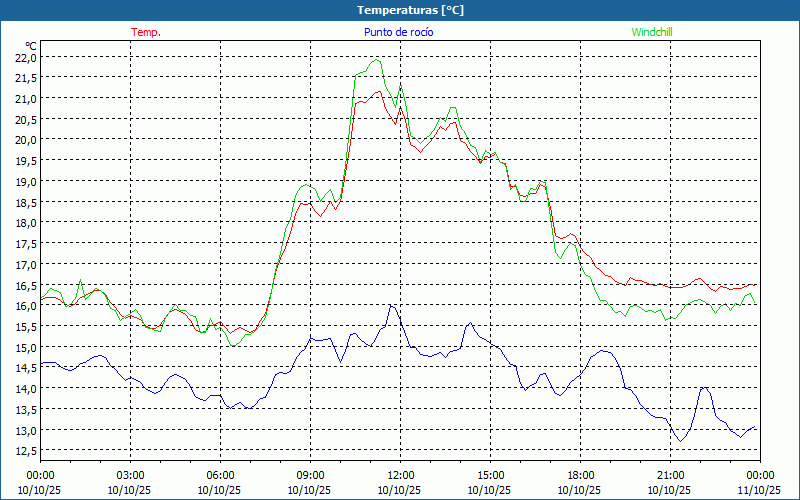Click the 11/10/25 date label
The height and width of the screenshot is (500, 800).
click(x=759, y=490)
